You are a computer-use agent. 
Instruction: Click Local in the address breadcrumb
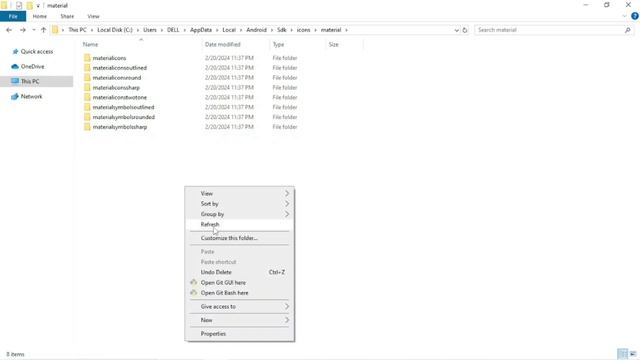[229, 30]
